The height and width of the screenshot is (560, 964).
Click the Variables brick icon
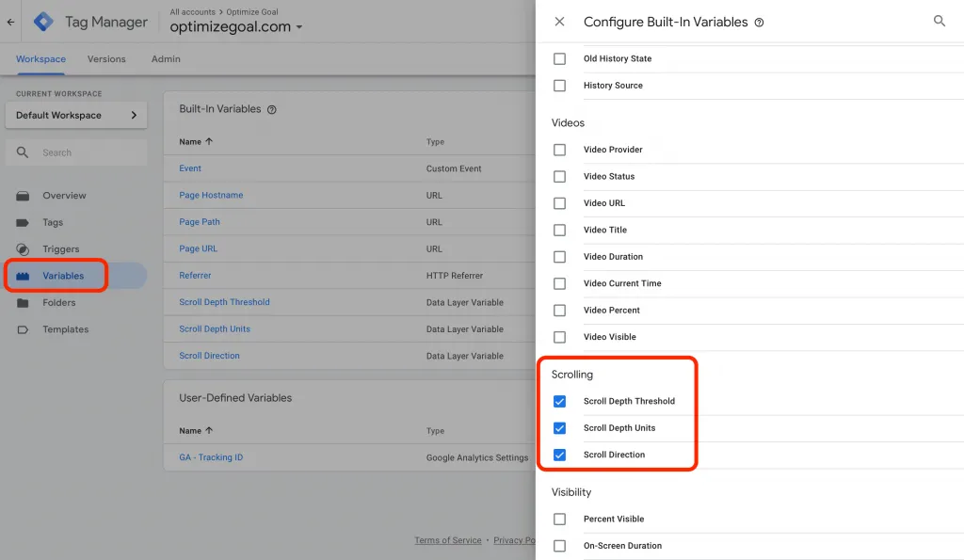click(x=23, y=276)
